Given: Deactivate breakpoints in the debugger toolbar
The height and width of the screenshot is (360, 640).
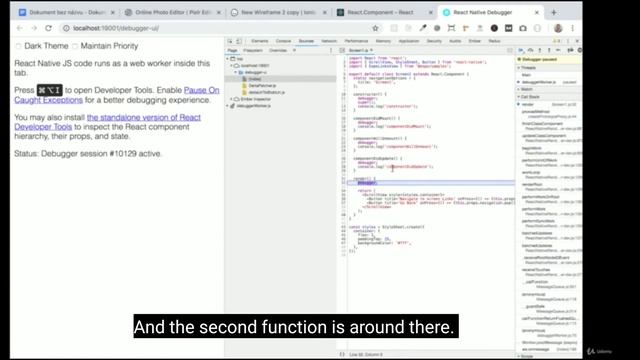Looking at the screenshot, I should [x=570, y=50].
